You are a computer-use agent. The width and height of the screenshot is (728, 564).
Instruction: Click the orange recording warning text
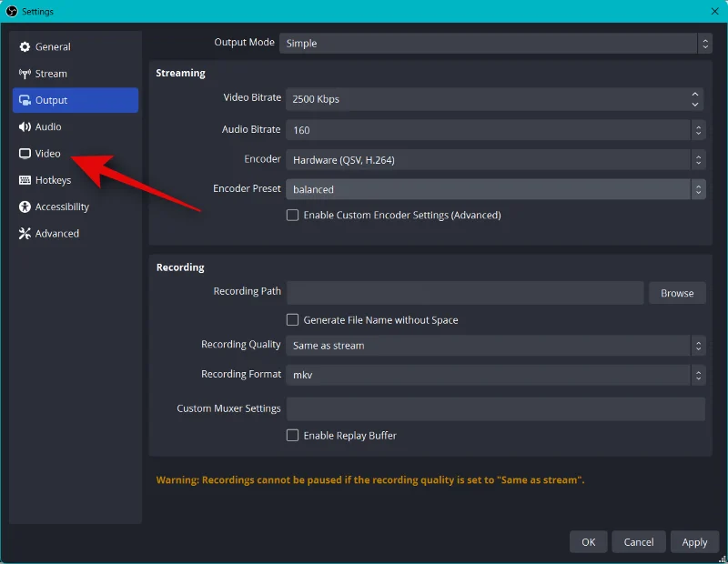[370, 480]
